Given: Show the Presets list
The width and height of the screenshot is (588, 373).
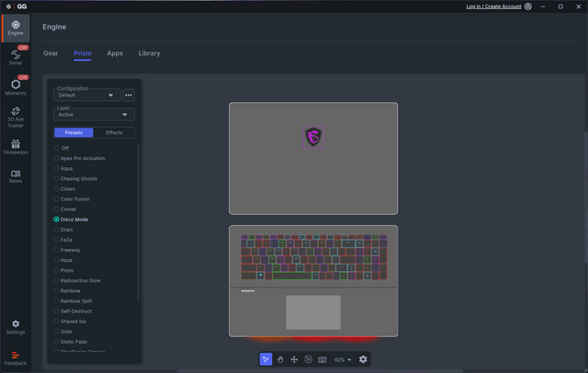Looking at the screenshot, I should click(x=73, y=132).
